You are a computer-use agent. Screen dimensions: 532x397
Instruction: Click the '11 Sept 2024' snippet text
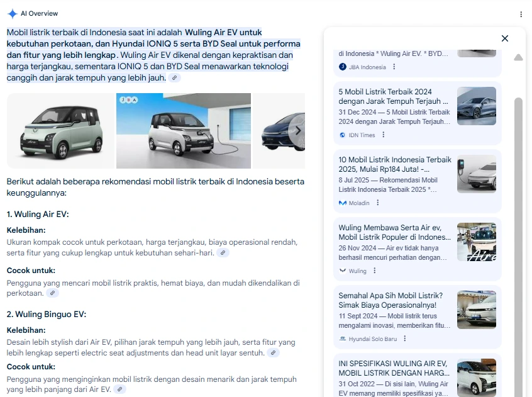pos(394,320)
